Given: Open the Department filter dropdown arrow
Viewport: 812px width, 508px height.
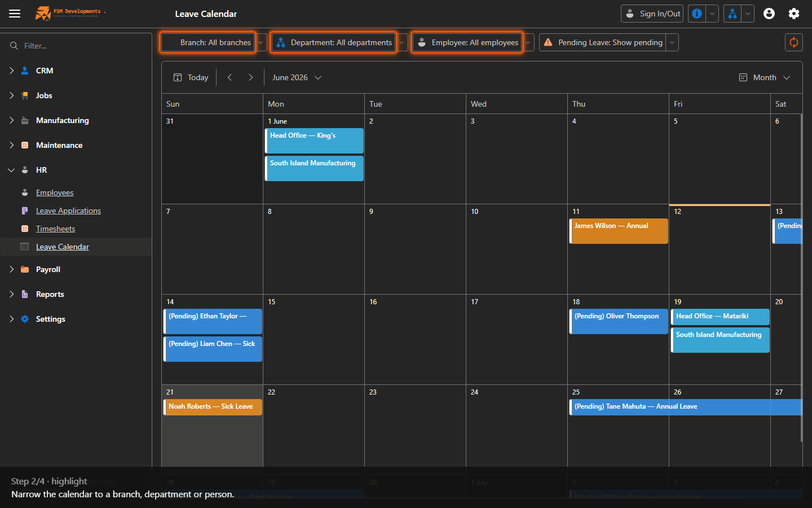Looking at the screenshot, I should (x=401, y=42).
